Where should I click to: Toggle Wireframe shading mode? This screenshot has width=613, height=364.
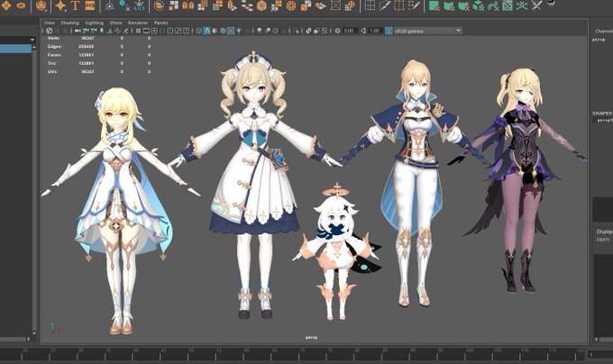click(198, 31)
